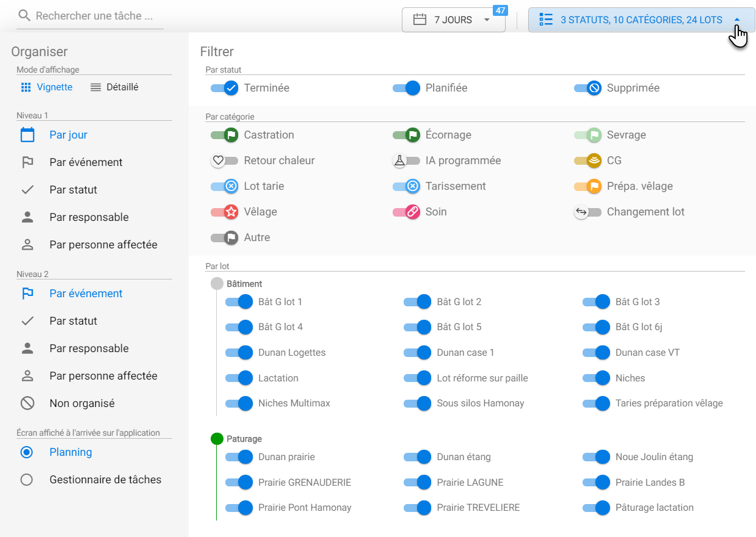
Task: Click checkmark icon of Niveau 1 Par statut
Action: coord(27,190)
